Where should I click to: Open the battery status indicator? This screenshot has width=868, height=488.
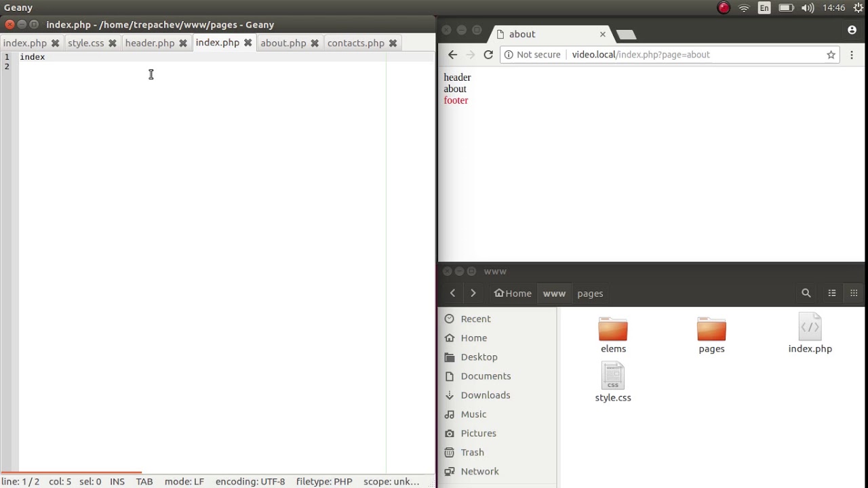(786, 8)
